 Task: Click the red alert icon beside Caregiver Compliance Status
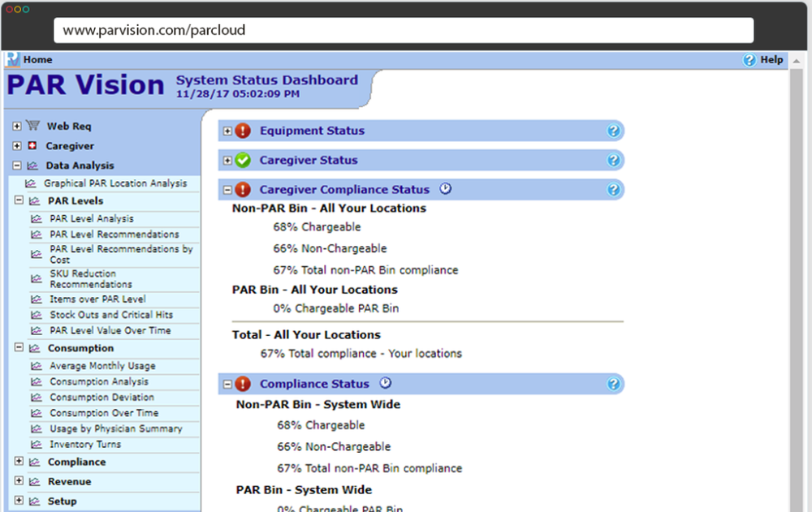[x=243, y=190]
